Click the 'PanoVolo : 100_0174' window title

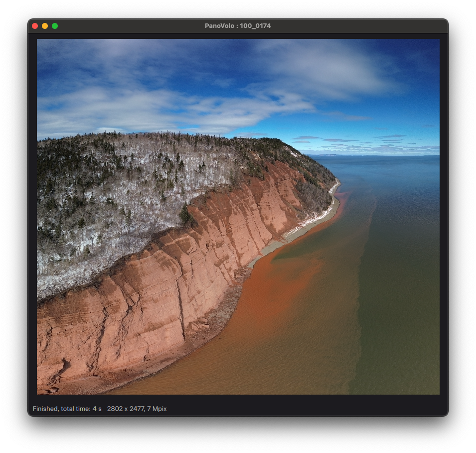(x=238, y=26)
